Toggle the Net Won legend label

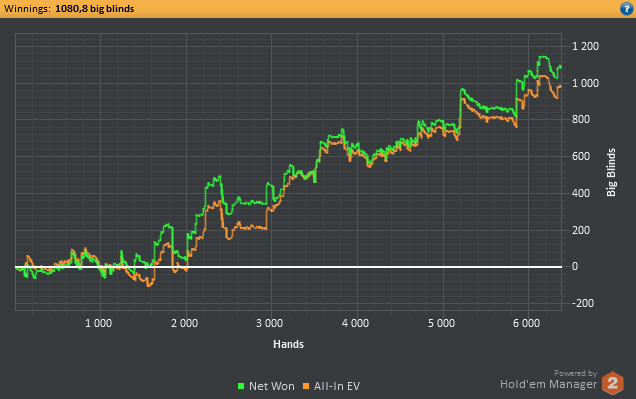pyautogui.click(x=272, y=386)
